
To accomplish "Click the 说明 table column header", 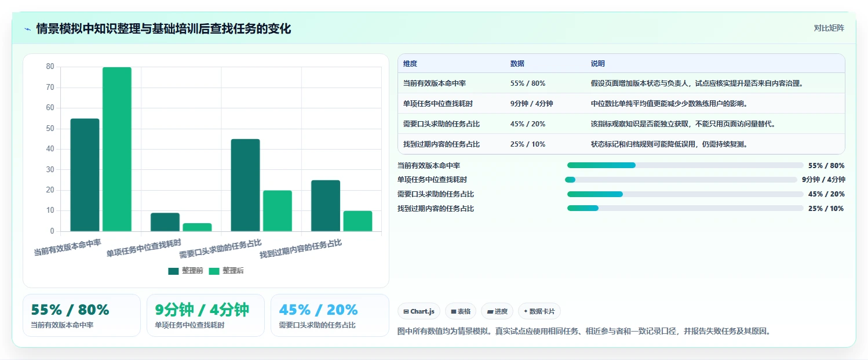I will [x=598, y=64].
